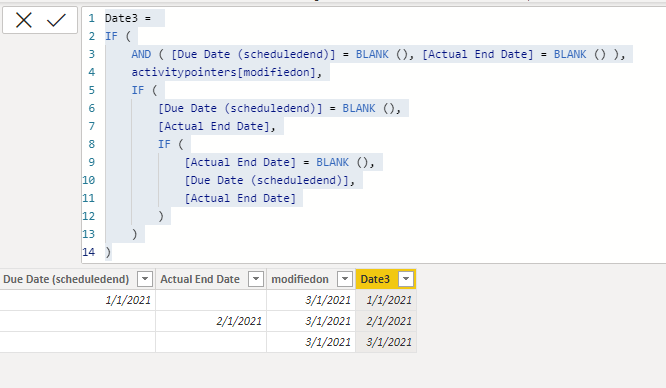Open modifiedon column filter dropdown
This screenshot has width=666, height=388.
click(x=345, y=279)
